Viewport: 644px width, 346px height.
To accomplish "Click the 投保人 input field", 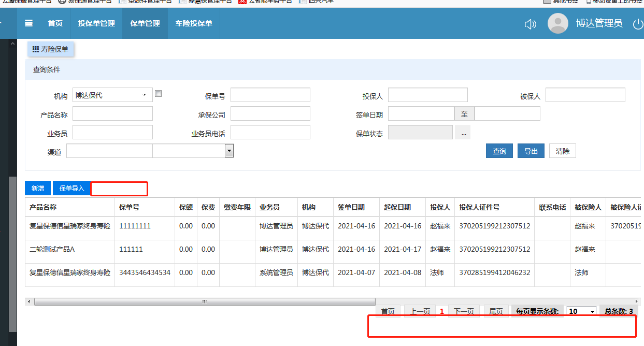I will click(x=428, y=95).
